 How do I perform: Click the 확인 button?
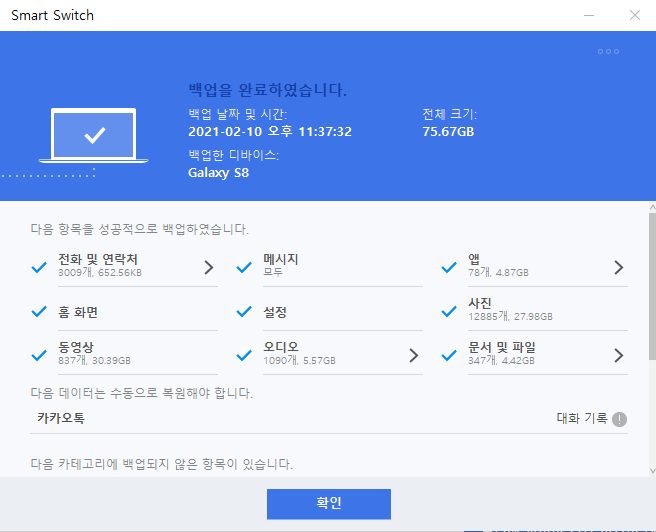point(329,504)
